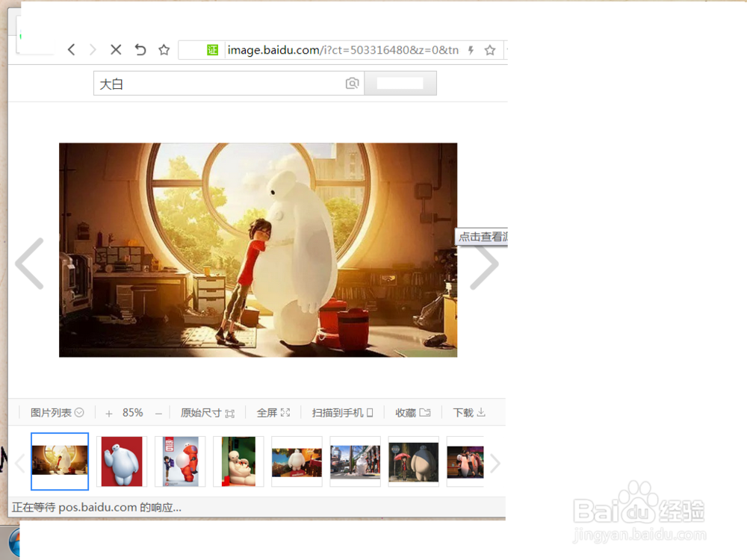The width and height of the screenshot is (747, 560).
Task: Show previous image with large left arrow
Action: [30, 264]
